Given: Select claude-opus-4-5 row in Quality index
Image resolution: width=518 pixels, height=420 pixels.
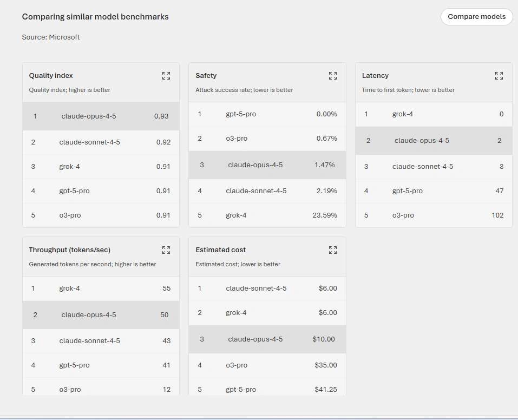Looking at the screenshot, I should tap(101, 116).
